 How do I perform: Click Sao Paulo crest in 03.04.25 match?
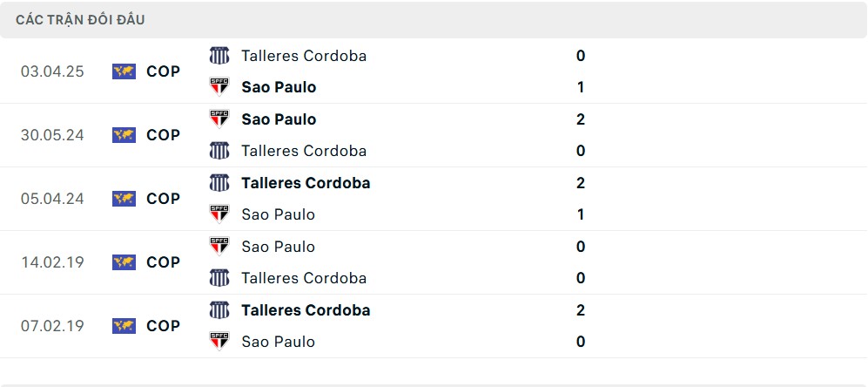219,87
